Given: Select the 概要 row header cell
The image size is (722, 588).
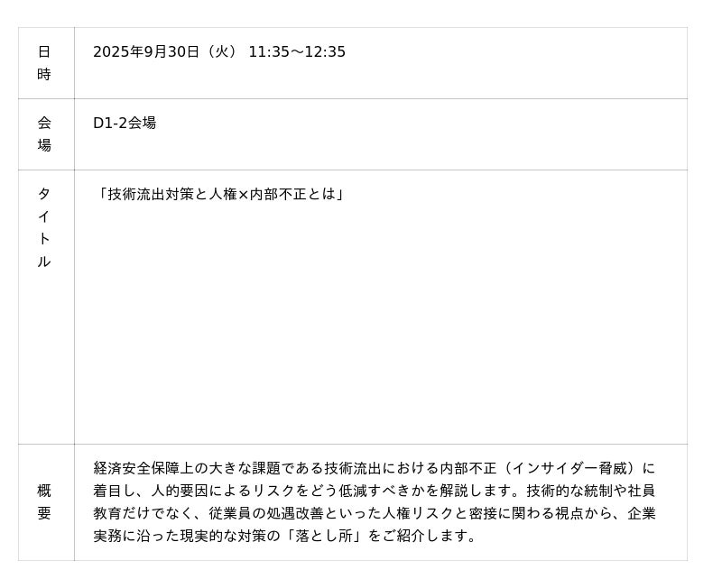Looking at the screenshot, I should tap(44, 502).
